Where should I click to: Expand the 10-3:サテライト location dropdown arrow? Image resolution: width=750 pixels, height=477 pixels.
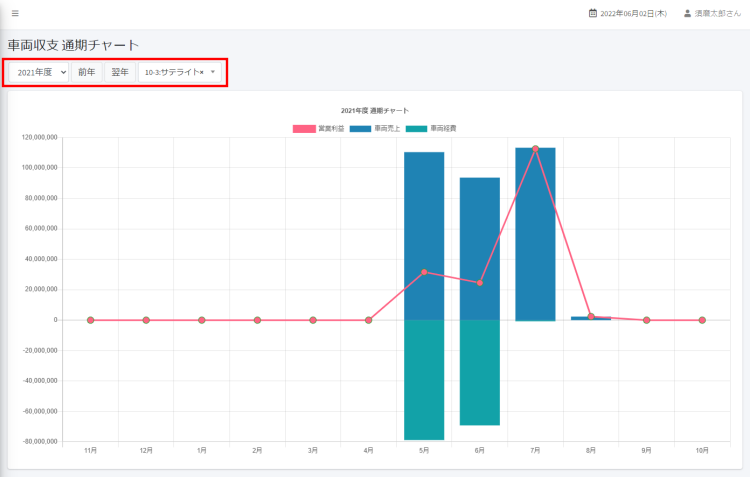pos(213,73)
